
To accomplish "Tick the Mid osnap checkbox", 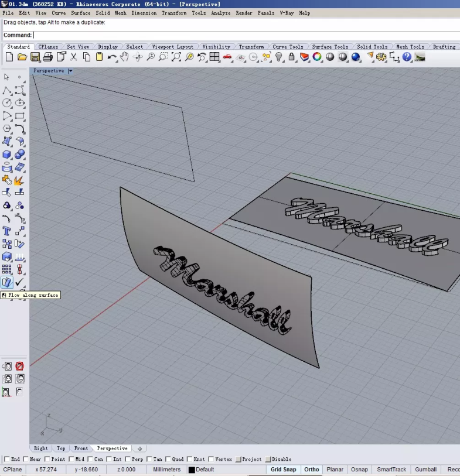I will 71,460.
